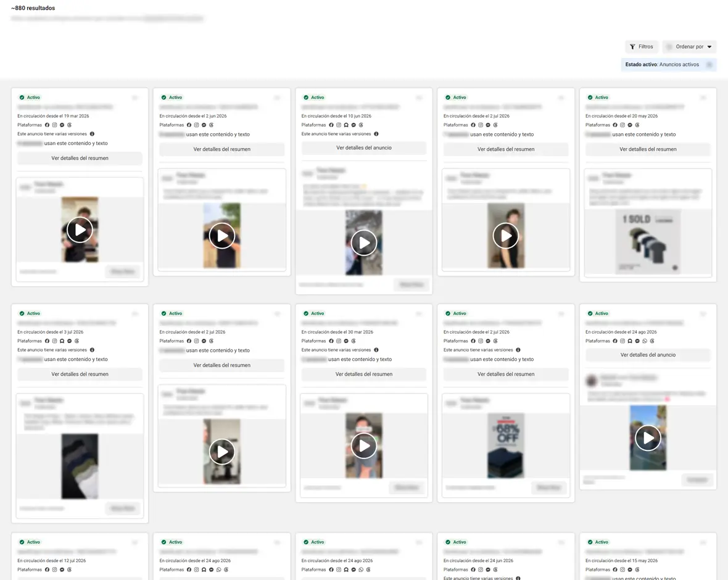This screenshot has height=580, width=728.
Task: Click the Instagram icon in the 20 may 2026 card
Action: (x=623, y=125)
